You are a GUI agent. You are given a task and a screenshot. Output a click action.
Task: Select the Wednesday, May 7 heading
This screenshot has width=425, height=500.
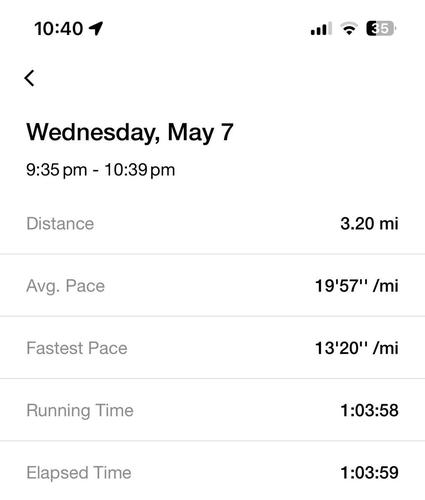coord(130,132)
